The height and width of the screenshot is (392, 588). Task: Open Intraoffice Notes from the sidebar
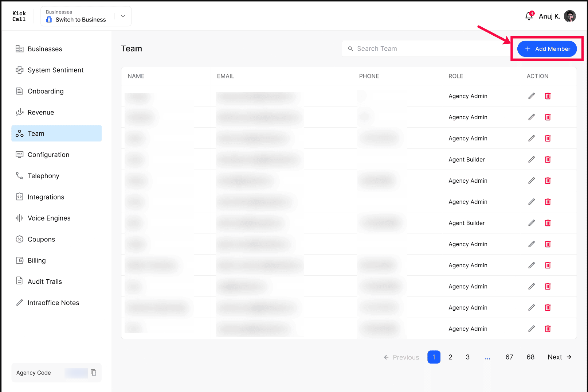pyautogui.click(x=56, y=303)
